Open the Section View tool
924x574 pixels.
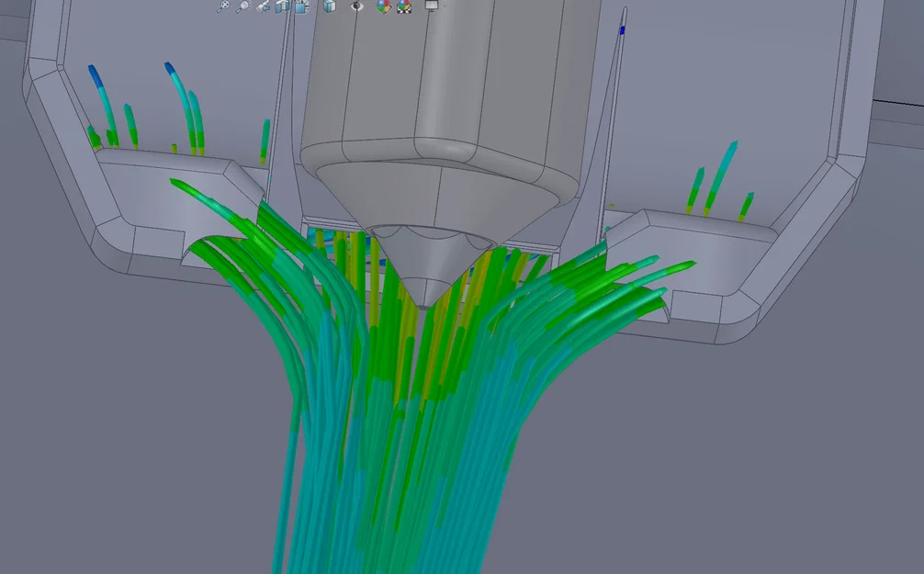pyautogui.click(x=283, y=6)
